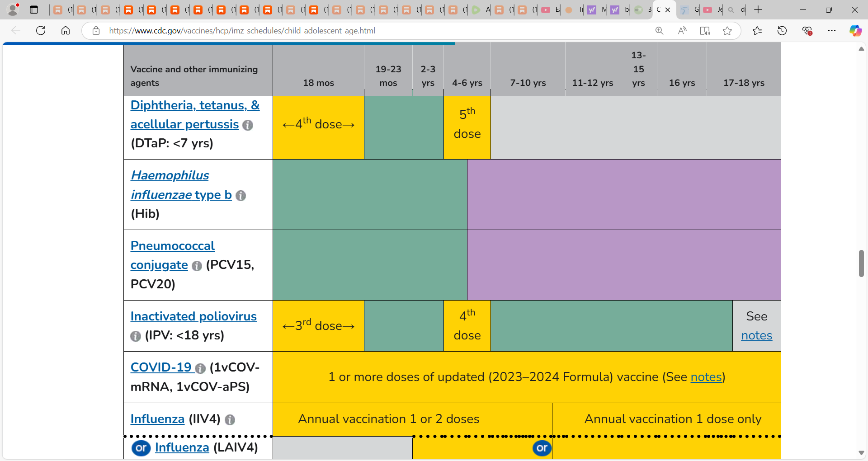Switch to the purple Yahoo tab labeled 'M'
The height and width of the screenshot is (461, 868).
point(596,9)
